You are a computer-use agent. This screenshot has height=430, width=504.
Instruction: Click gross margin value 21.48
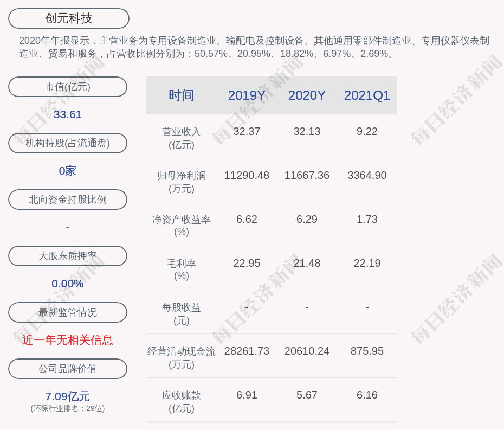point(307,264)
